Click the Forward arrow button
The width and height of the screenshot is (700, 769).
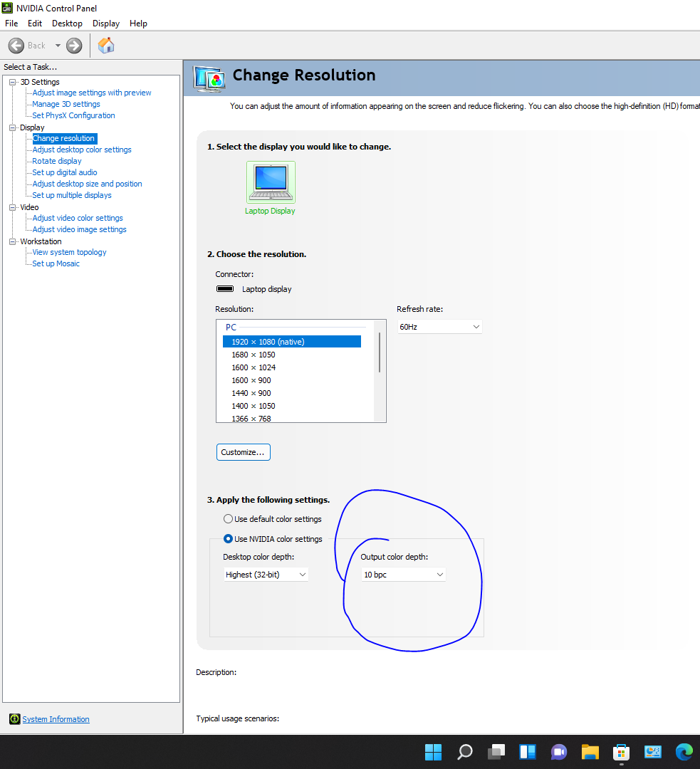pyautogui.click(x=74, y=46)
